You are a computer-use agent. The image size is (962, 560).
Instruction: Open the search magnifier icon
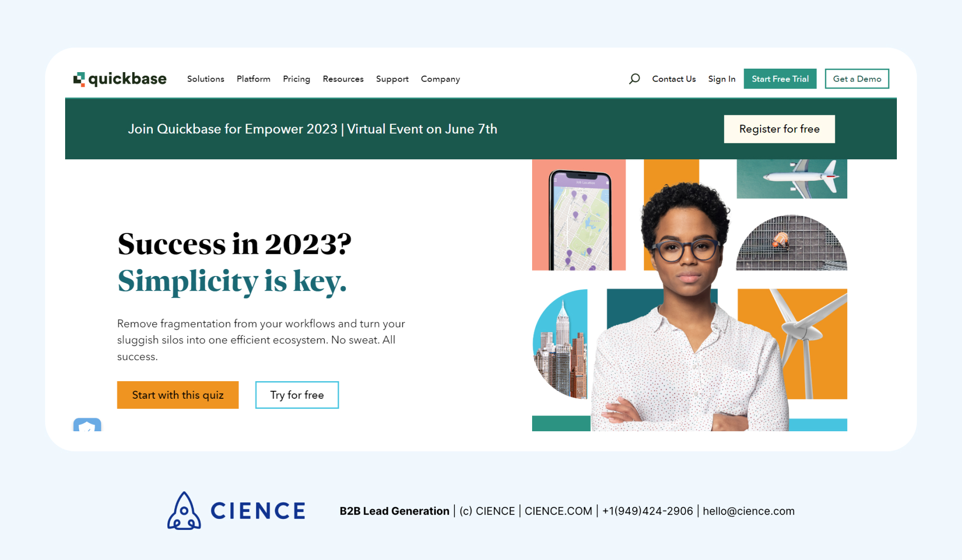[x=634, y=79]
